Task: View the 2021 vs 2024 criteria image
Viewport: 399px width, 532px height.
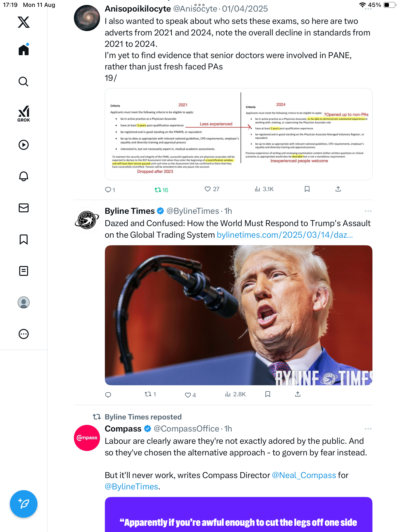Action: 238,134
